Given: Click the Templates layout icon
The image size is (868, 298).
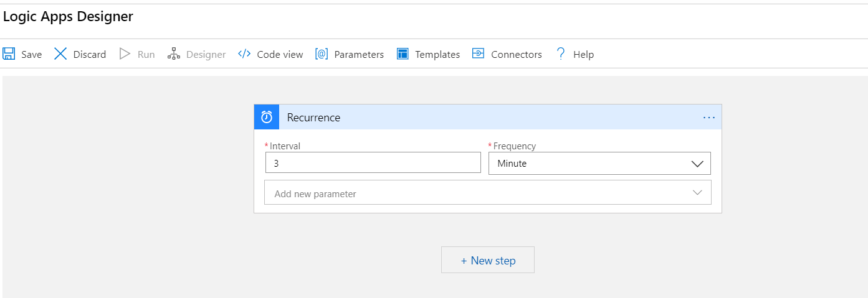Looking at the screenshot, I should pyautogui.click(x=403, y=54).
